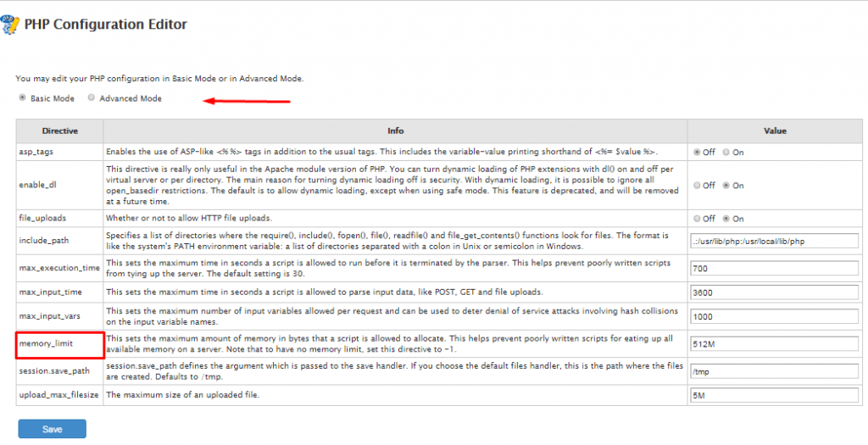Click the Save button
The height and width of the screenshot is (445, 868).
pyautogui.click(x=52, y=429)
